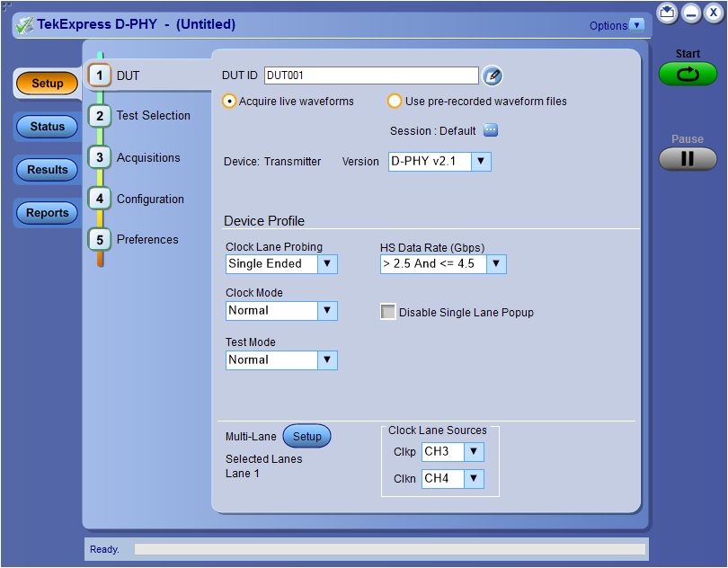Screen dimensions: 728x568
Task: Click inside the DUT ID text field
Action: pos(370,75)
